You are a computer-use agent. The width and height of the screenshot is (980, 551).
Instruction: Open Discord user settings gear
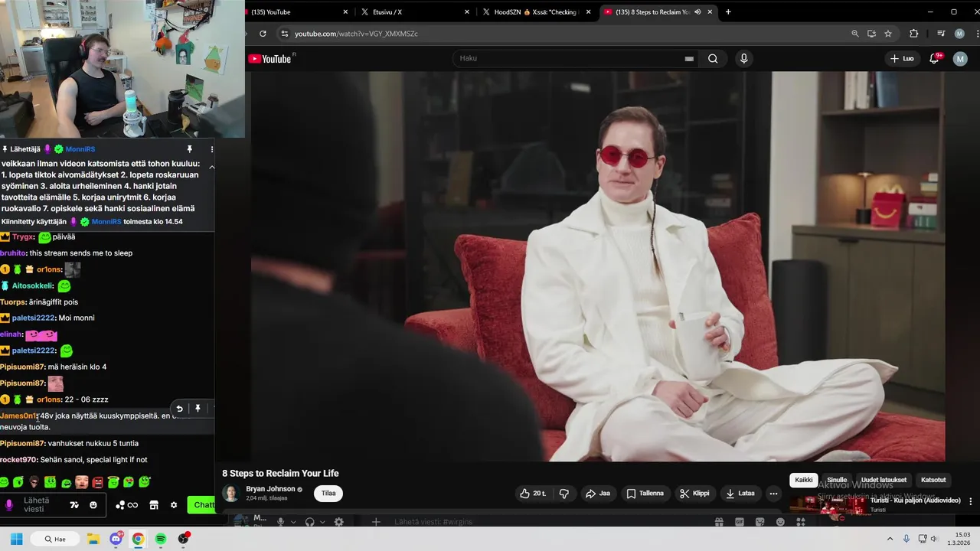(x=338, y=522)
